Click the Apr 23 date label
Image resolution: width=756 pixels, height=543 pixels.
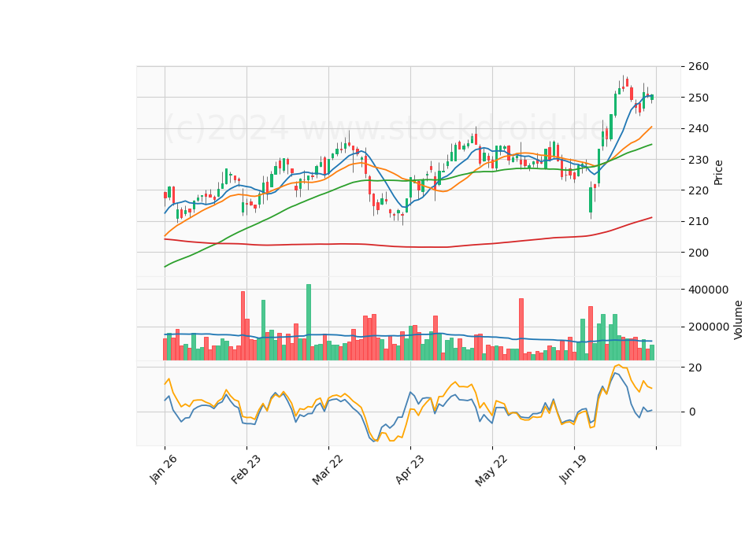409,469
